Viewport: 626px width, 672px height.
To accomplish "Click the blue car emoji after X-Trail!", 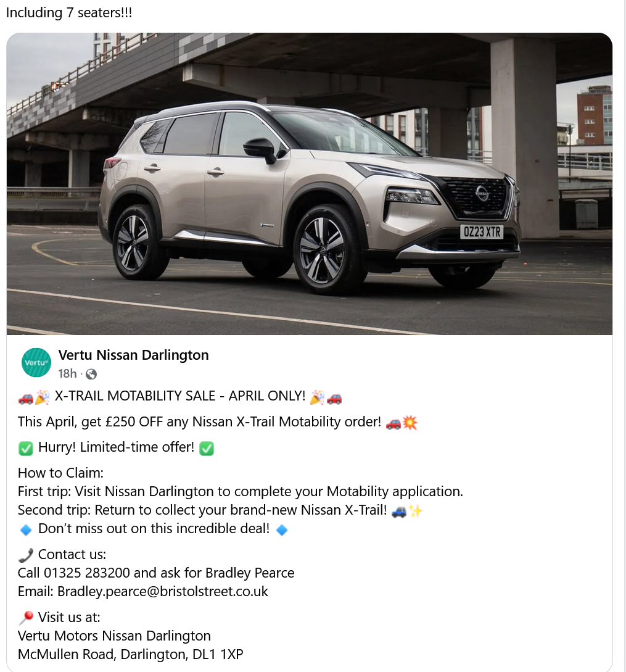I will [x=399, y=512].
